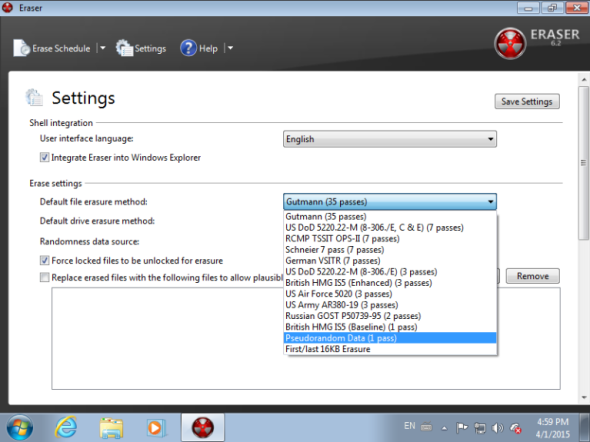Open Windows Media Player from taskbar

tap(156, 428)
